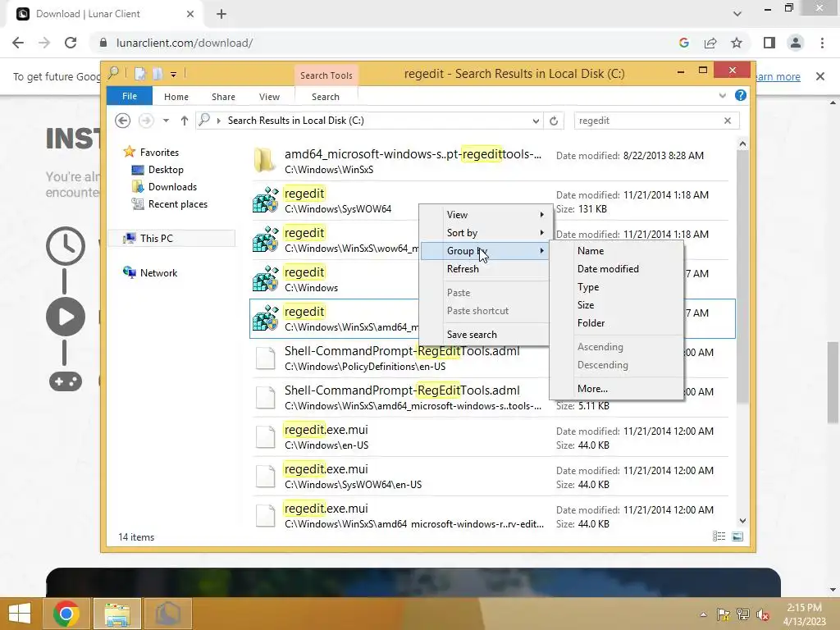Click the regedit search input field
This screenshot has height=630, width=840.
click(x=648, y=121)
